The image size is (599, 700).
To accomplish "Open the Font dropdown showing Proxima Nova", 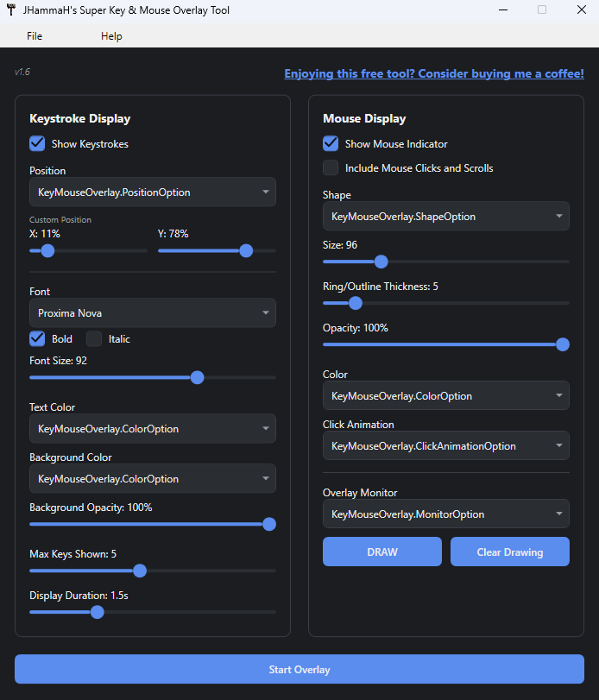I will [153, 313].
